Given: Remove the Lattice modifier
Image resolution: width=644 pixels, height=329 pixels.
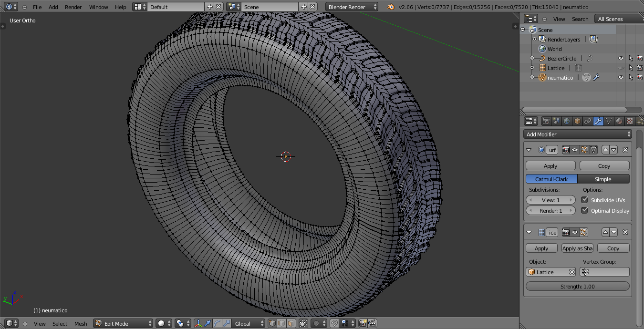Looking at the screenshot, I should click(625, 232).
